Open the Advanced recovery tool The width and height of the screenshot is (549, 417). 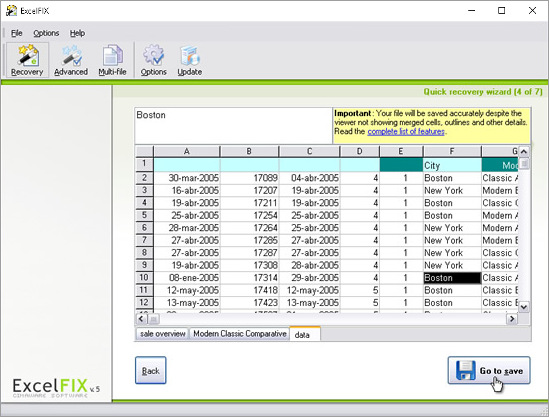(71, 60)
